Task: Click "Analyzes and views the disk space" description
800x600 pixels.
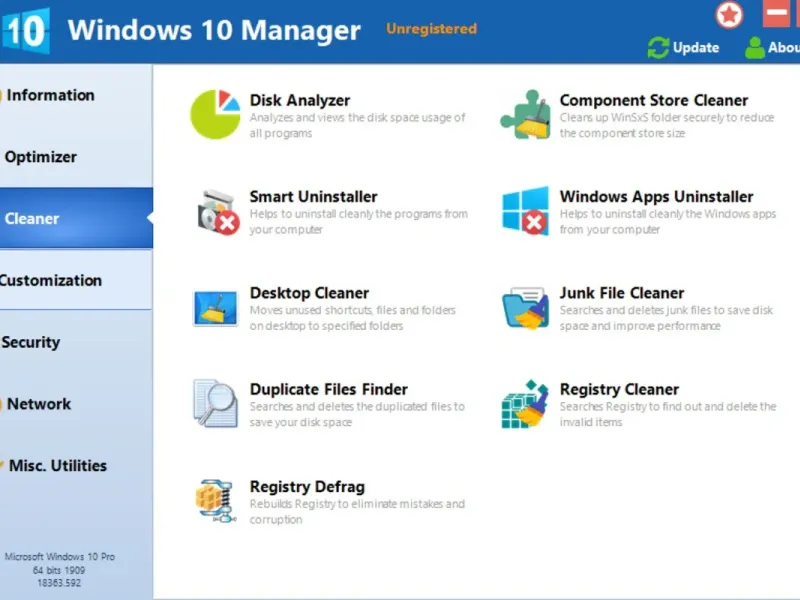Action: (x=357, y=126)
